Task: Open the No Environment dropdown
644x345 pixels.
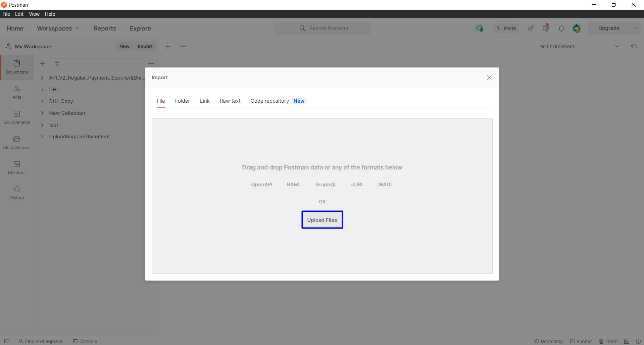Action: (579, 46)
